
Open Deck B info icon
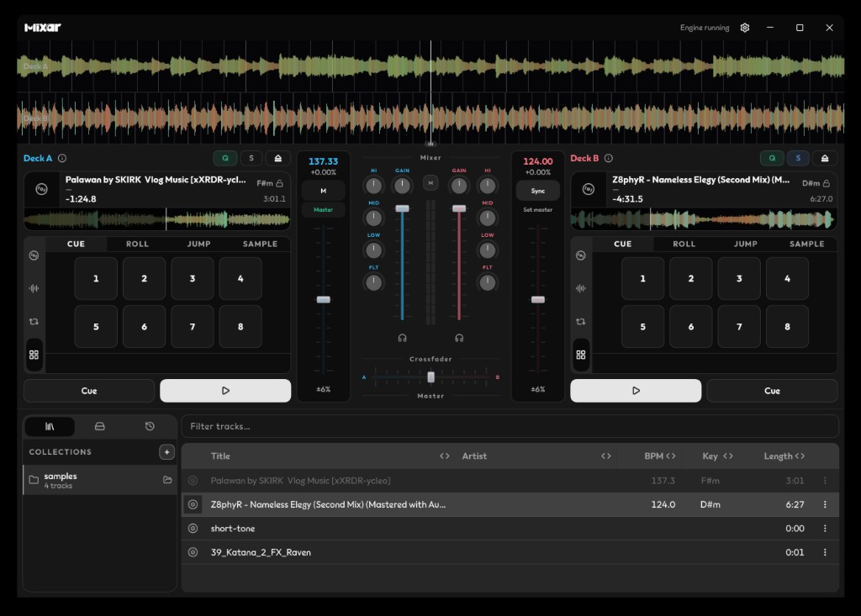pyautogui.click(x=609, y=158)
